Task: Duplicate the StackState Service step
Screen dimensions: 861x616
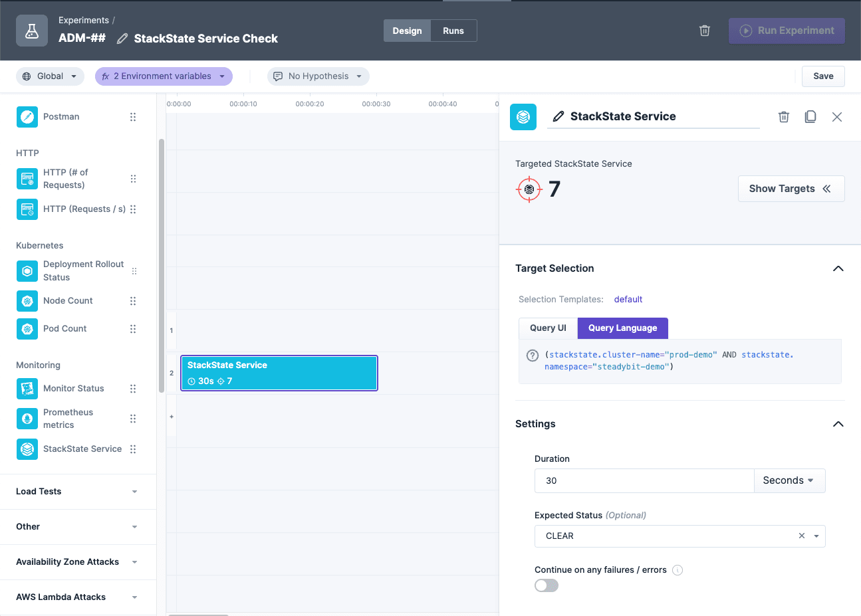Action: (x=810, y=116)
